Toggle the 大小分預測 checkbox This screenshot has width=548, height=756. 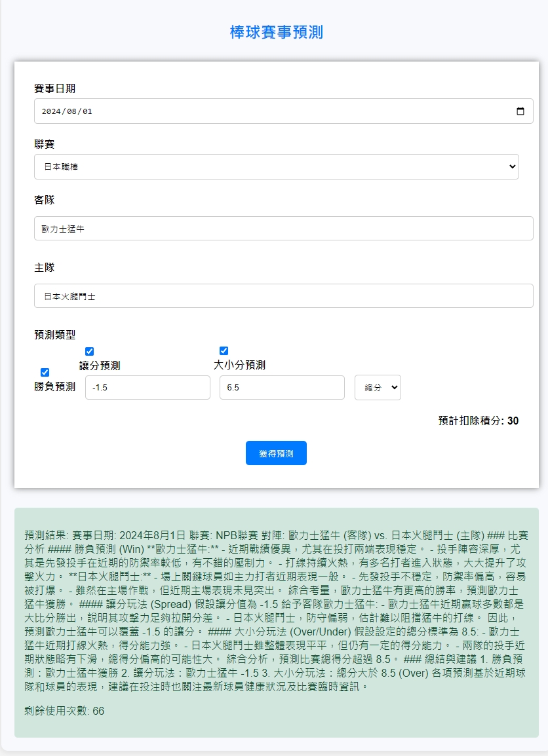(x=224, y=350)
